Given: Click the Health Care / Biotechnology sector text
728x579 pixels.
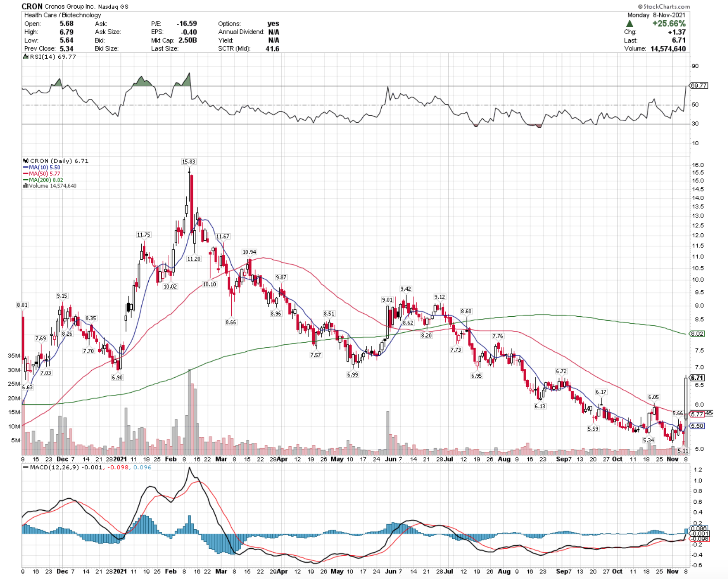Looking at the screenshot, I should coord(62,15).
